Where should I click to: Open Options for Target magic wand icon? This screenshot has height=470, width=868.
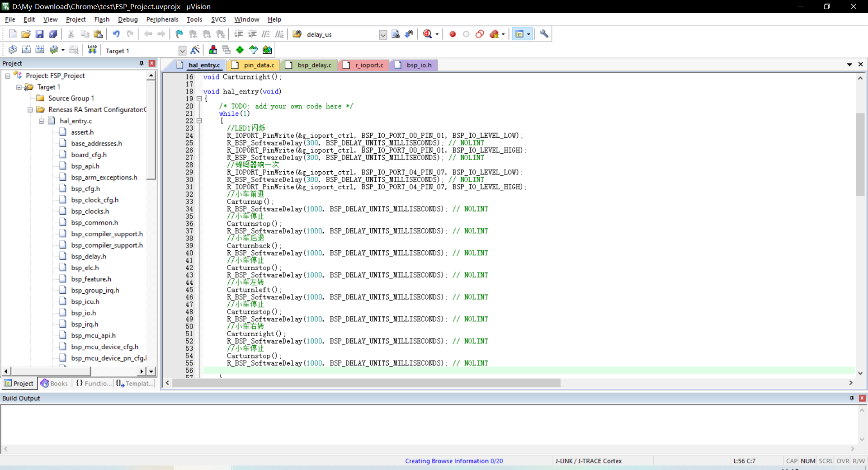195,50
